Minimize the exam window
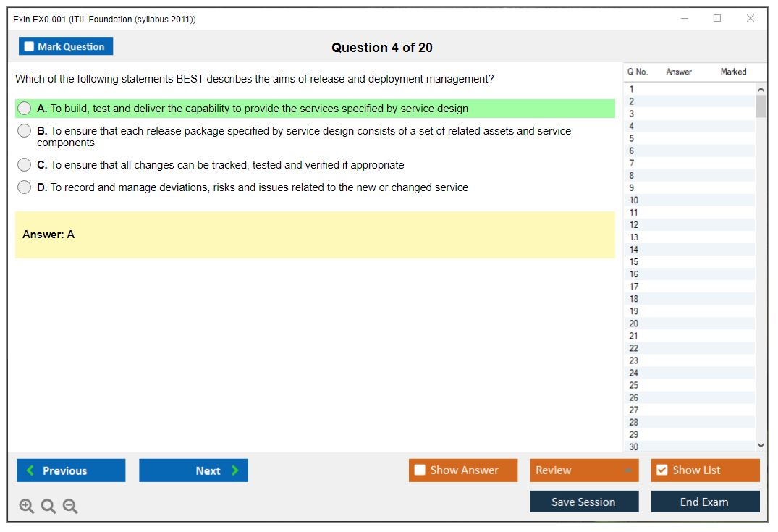 pyautogui.click(x=685, y=19)
